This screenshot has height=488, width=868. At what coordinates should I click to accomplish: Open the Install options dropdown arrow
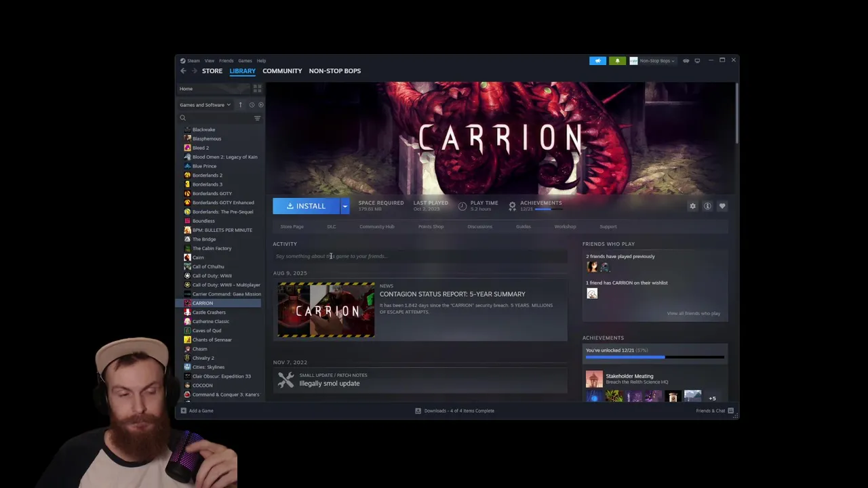point(344,206)
